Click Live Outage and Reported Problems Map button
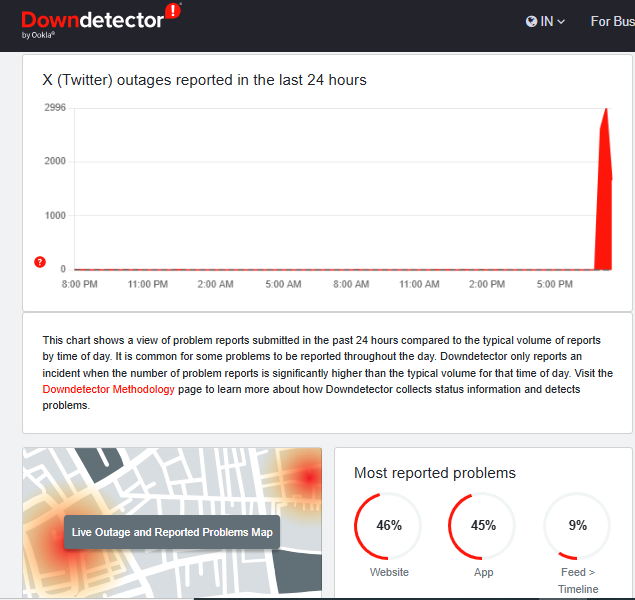The width and height of the screenshot is (635, 600). (172, 532)
